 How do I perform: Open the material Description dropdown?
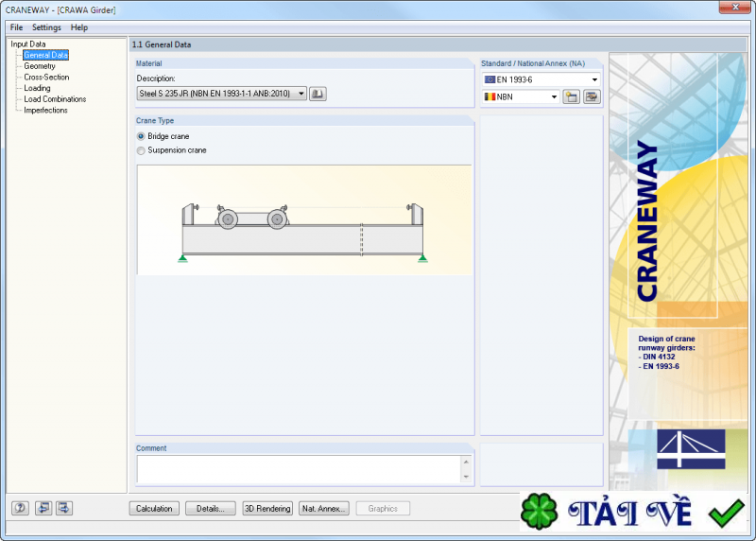[222, 94]
